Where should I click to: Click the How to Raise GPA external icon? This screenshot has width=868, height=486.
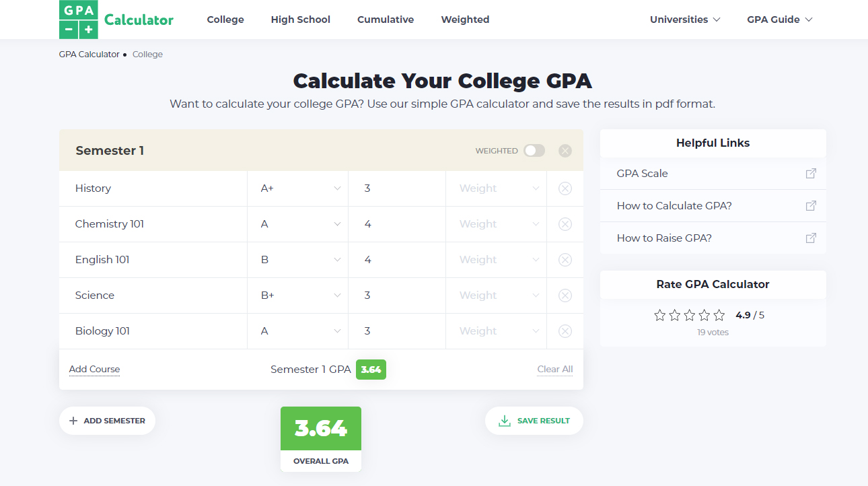(x=811, y=238)
